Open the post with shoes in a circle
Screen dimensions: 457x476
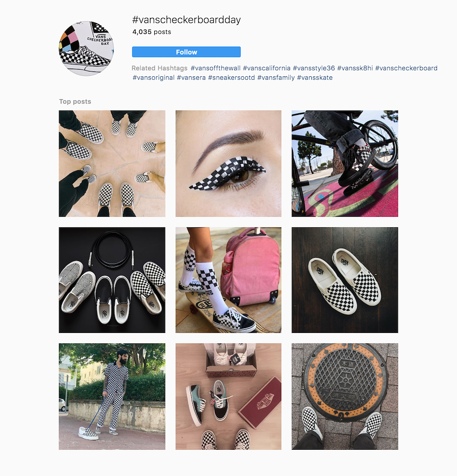tap(112, 163)
